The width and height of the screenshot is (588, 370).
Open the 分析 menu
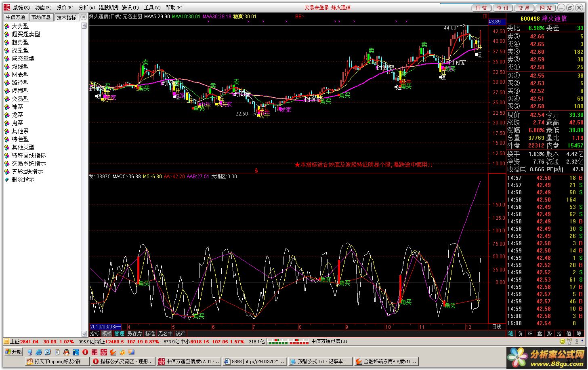coord(86,8)
